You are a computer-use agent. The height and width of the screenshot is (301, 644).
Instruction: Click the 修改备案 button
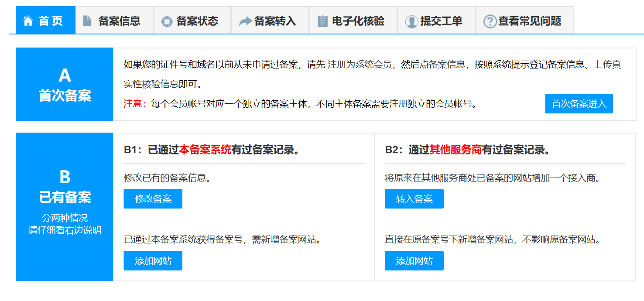(153, 199)
